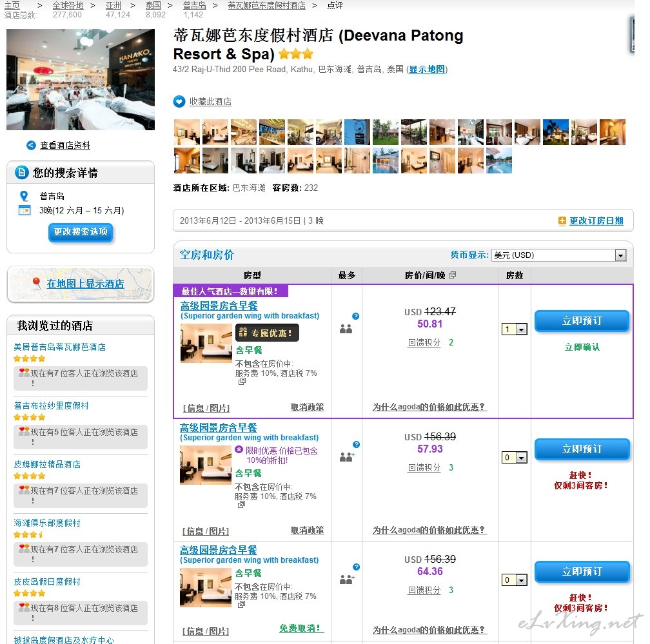Screen dimensions: 650x644
Task: Click 回馈积分 link in the 50.81 row
Action: tap(424, 343)
